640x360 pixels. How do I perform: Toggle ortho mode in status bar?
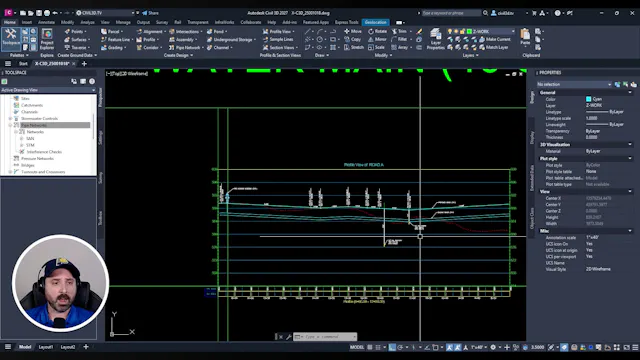pos(392,347)
